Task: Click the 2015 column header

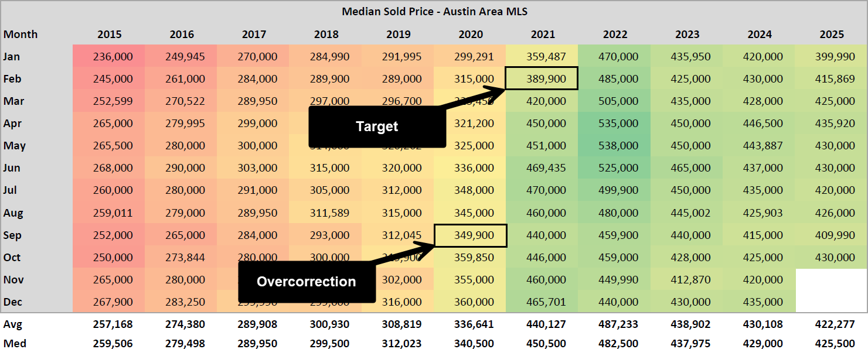Action: 110,35
